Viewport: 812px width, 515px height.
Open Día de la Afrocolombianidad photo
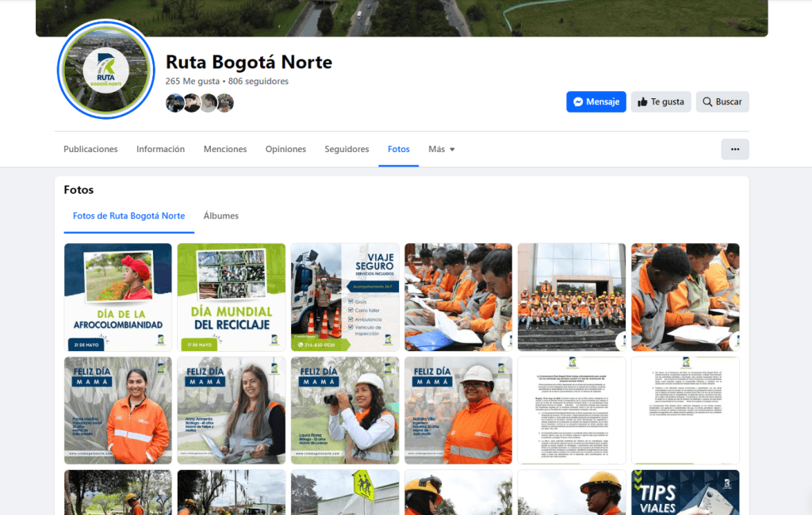click(x=118, y=297)
